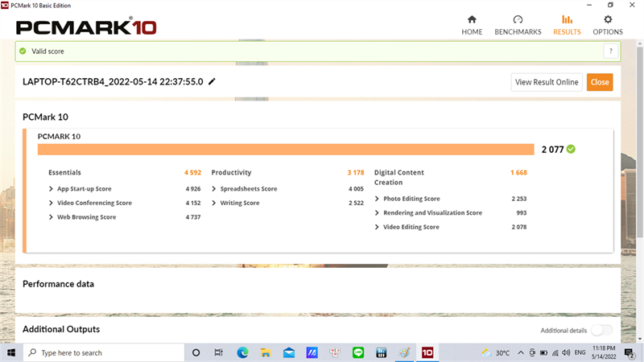Screen dimensions: 644x362
Task: Click the taskbar search box
Action: 104,352
